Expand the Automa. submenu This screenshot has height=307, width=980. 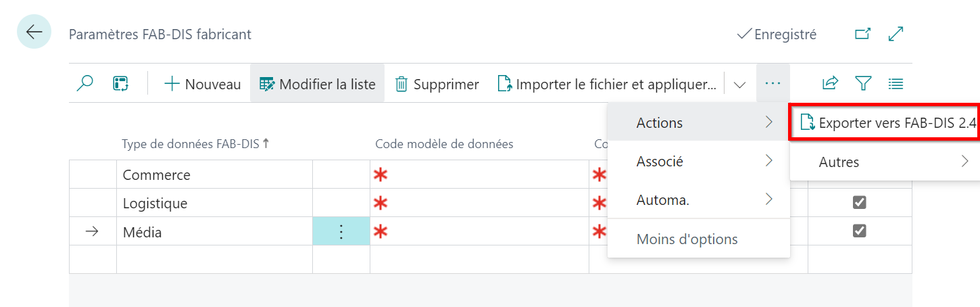coord(698,199)
